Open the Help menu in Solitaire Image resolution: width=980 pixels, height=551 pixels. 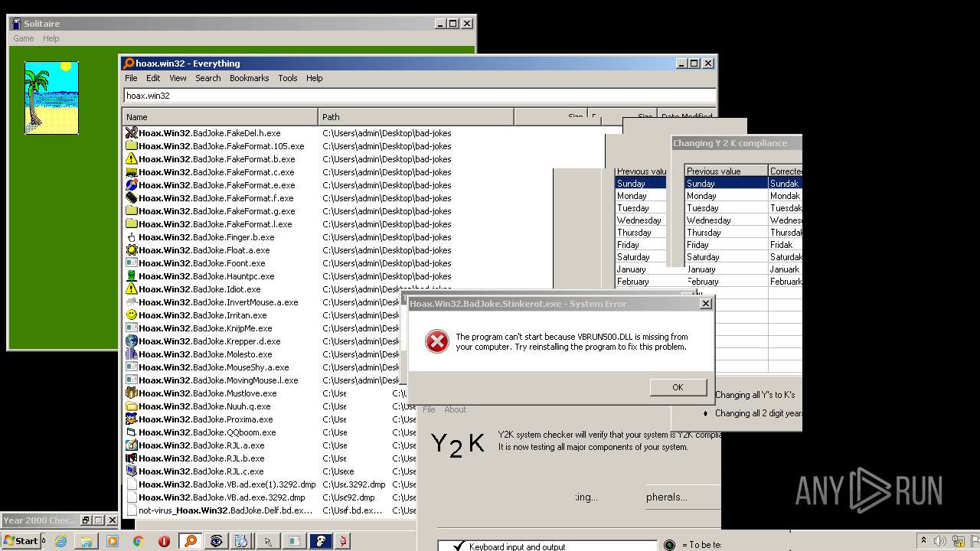51,38
